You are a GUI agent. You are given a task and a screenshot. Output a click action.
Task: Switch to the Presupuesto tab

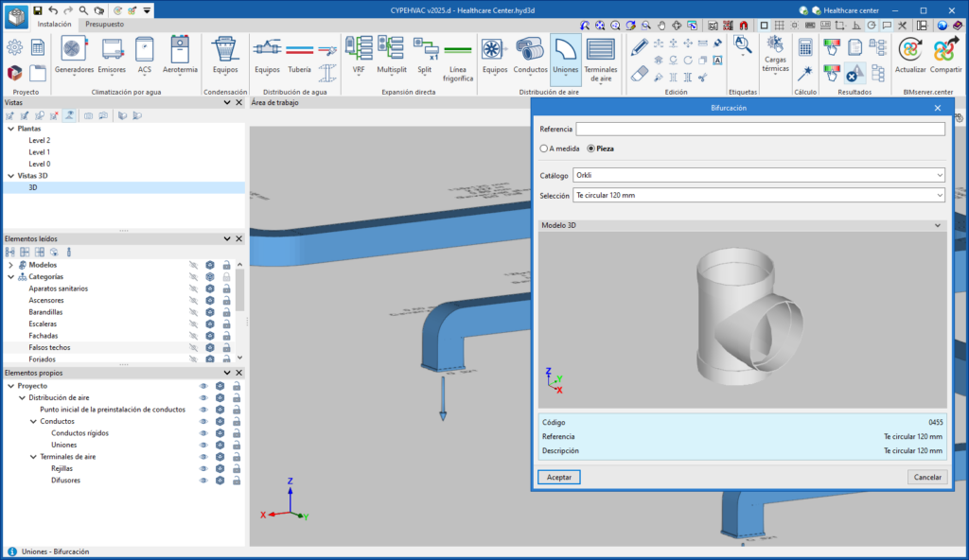(103, 24)
